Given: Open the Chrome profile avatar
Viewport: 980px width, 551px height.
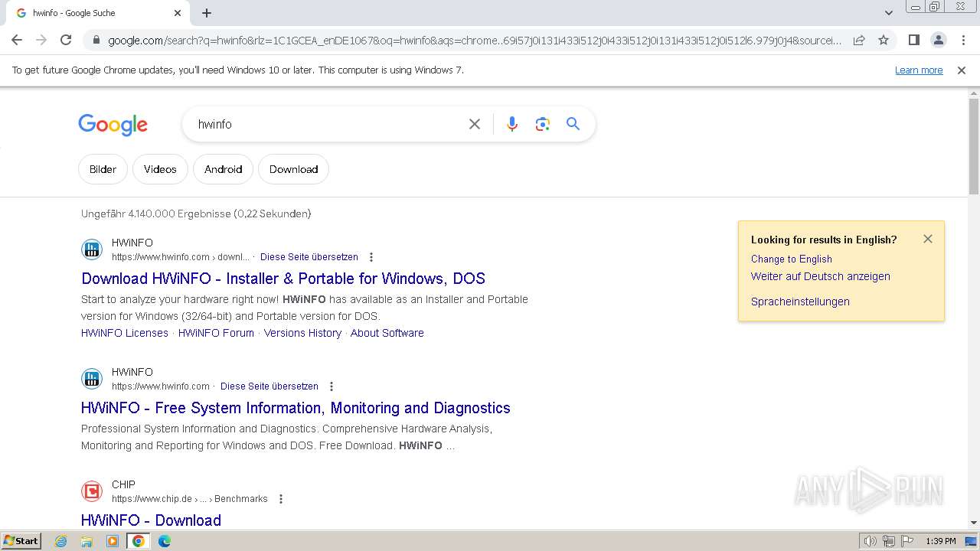Looking at the screenshot, I should point(938,40).
